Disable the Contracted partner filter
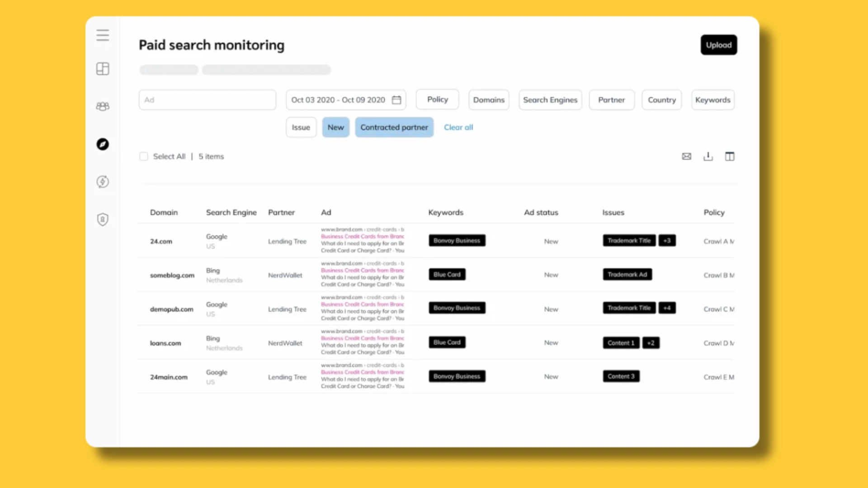Screen dimensions: 868x488 pos(394,127)
